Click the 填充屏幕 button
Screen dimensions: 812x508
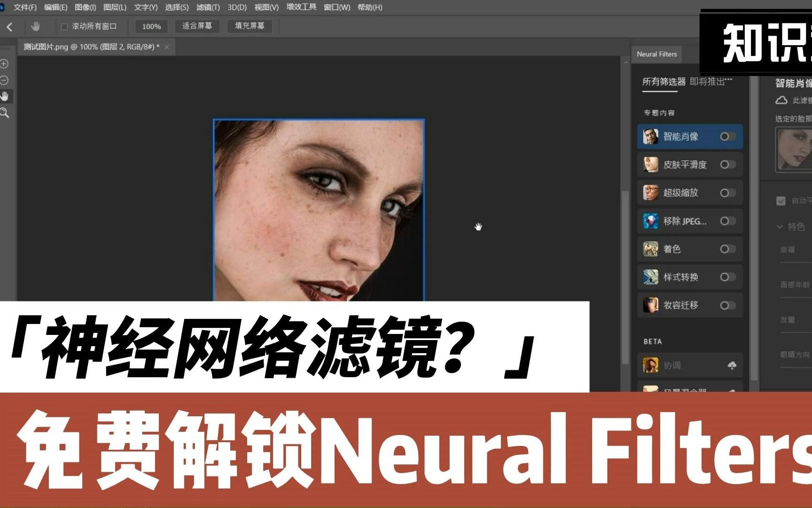coord(250,26)
